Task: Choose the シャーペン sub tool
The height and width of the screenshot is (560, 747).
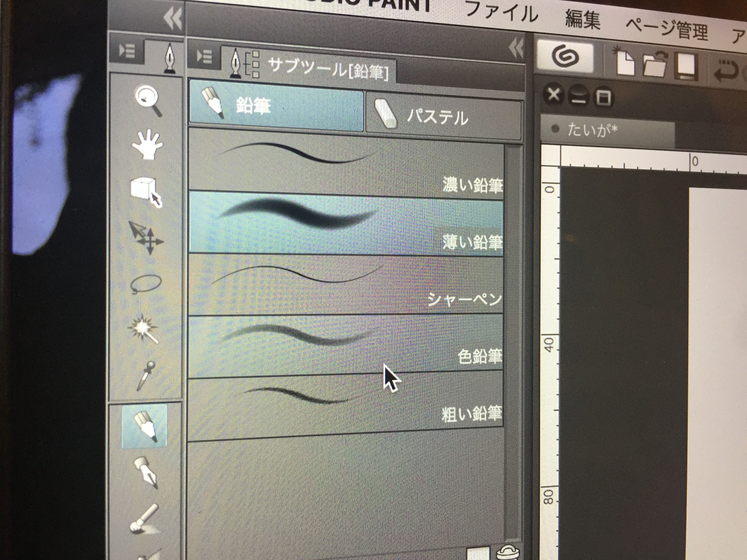Action: coord(346,285)
